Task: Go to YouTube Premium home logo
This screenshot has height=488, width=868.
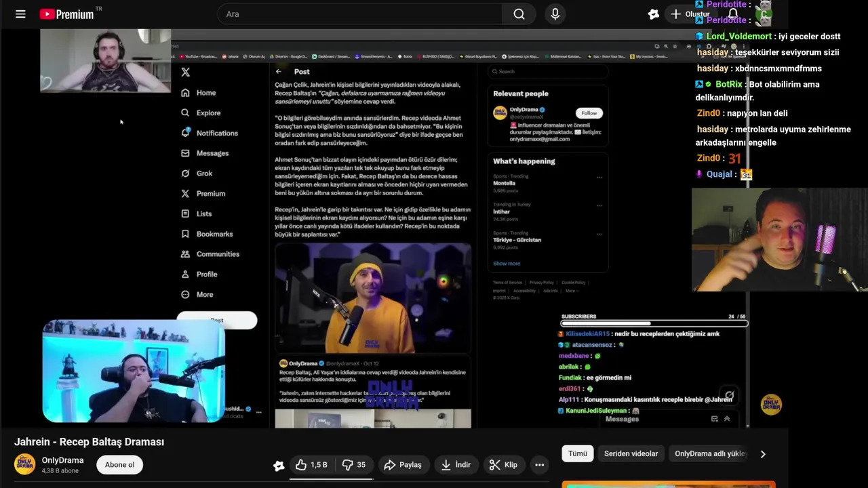Action: (66, 14)
